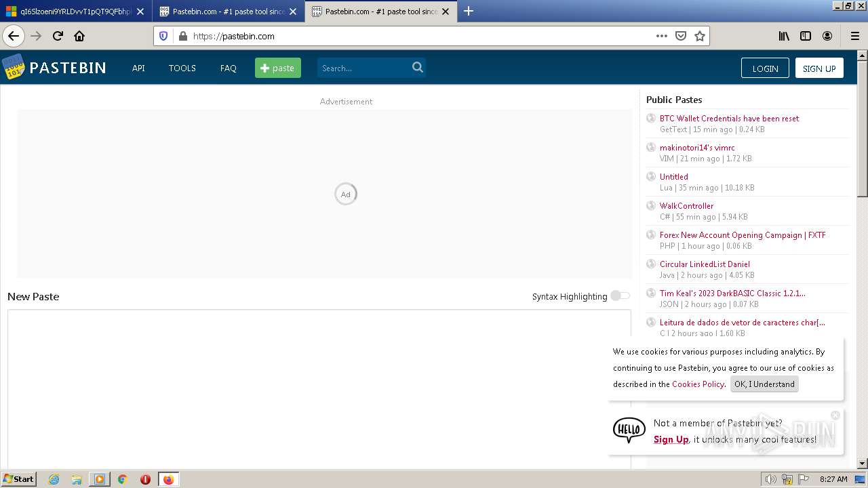Image resolution: width=868 pixels, height=488 pixels.
Task: Open the Firefox account icon
Action: tap(827, 36)
